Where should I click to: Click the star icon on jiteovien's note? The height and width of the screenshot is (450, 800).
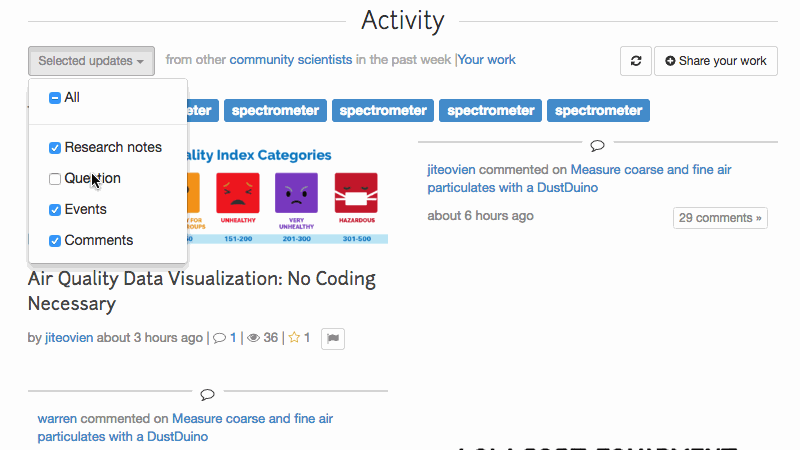coord(294,337)
